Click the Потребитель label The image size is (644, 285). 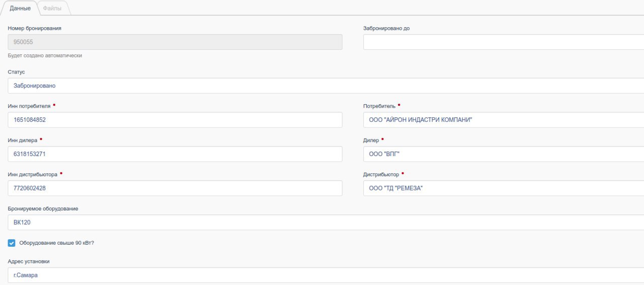tap(379, 106)
